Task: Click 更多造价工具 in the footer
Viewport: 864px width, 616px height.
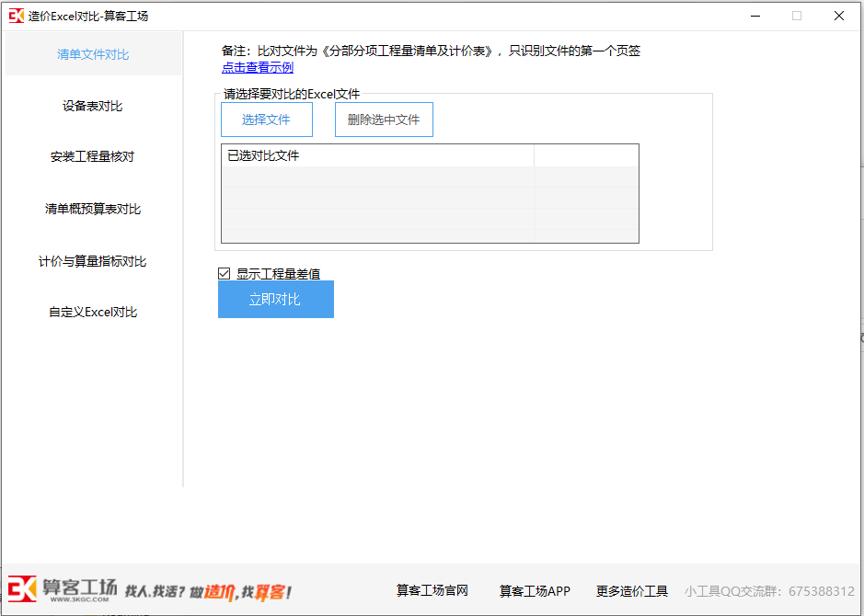Action: pyautogui.click(x=632, y=590)
